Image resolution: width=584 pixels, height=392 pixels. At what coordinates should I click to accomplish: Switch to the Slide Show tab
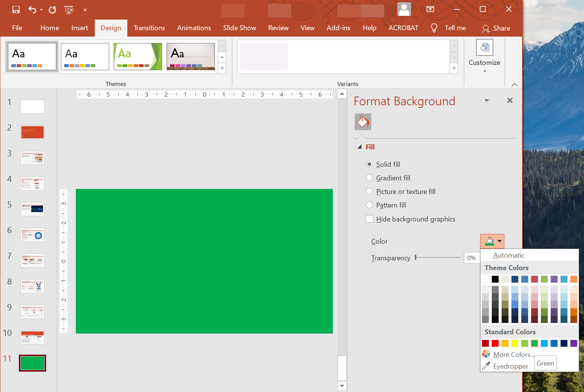click(239, 28)
